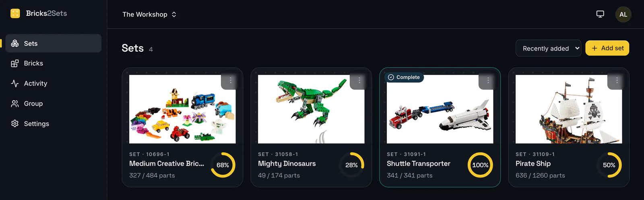Open Medium Creative Brick card options menu
Image resolution: width=644 pixels, height=200 pixels.
point(230,80)
